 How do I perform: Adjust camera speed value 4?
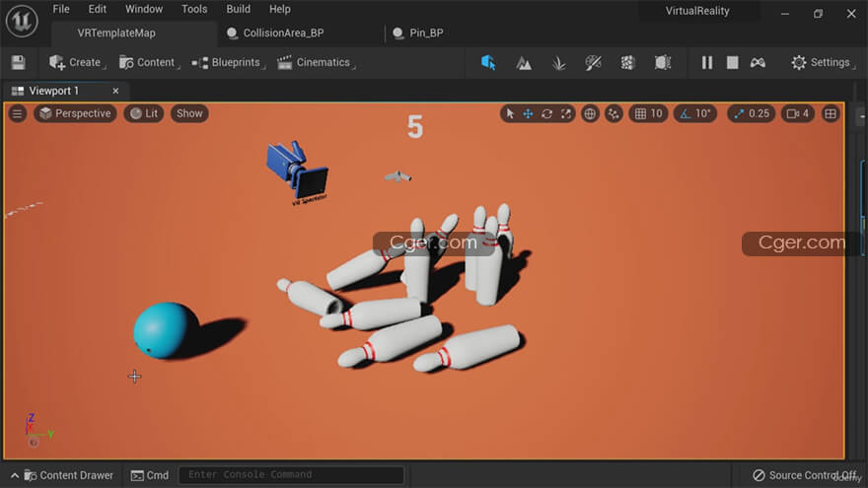(798, 113)
